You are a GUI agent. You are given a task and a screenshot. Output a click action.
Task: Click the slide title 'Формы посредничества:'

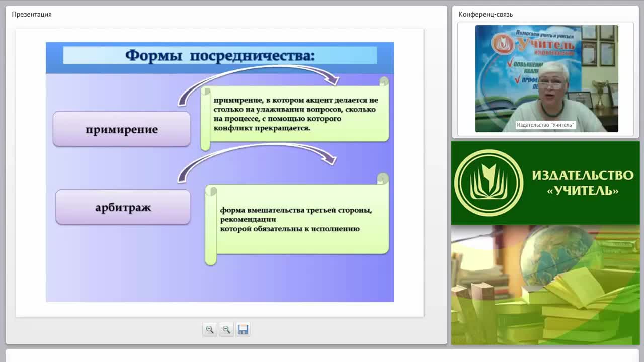(x=220, y=55)
